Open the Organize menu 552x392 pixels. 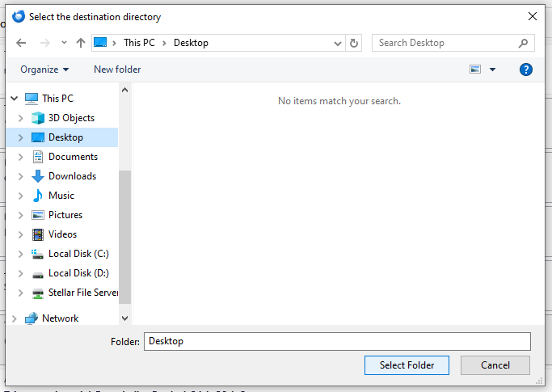pyautogui.click(x=44, y=70)
